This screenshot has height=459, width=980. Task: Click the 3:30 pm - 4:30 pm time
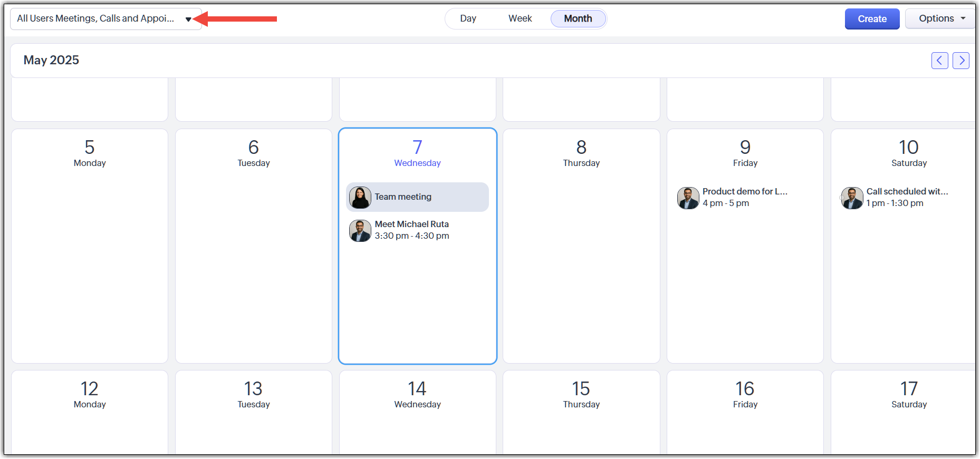[x=412, y=236]
